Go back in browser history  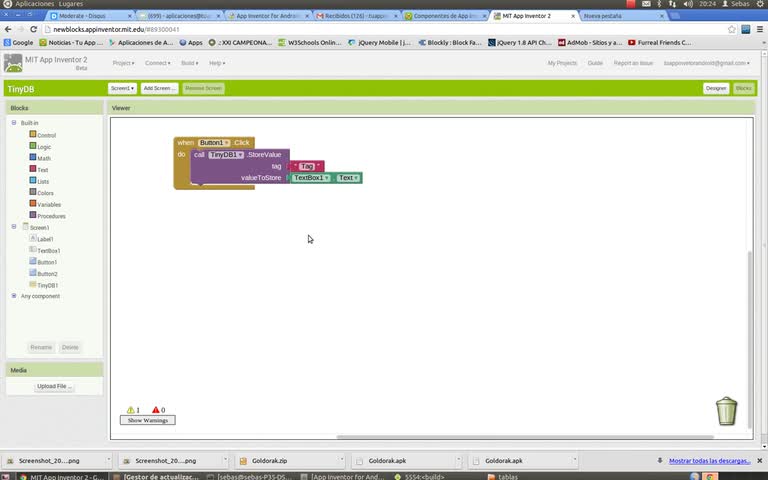point(8,29)
